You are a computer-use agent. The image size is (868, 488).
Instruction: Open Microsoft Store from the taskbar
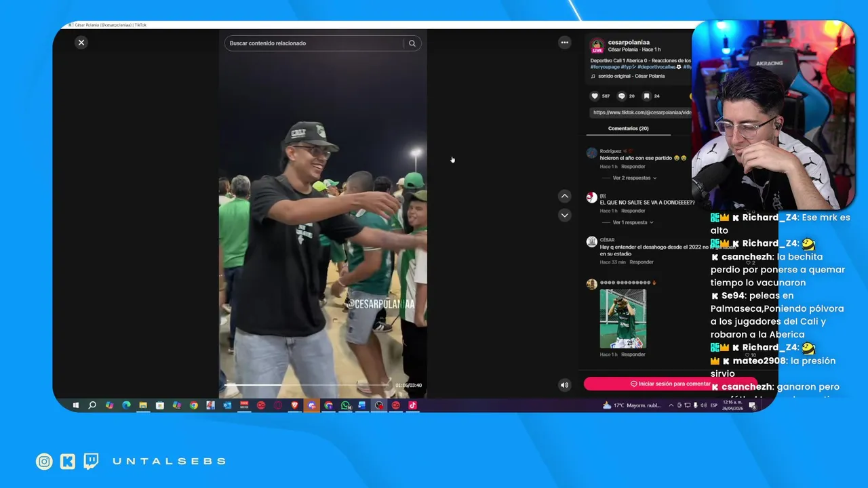click(x=159, y=405)
